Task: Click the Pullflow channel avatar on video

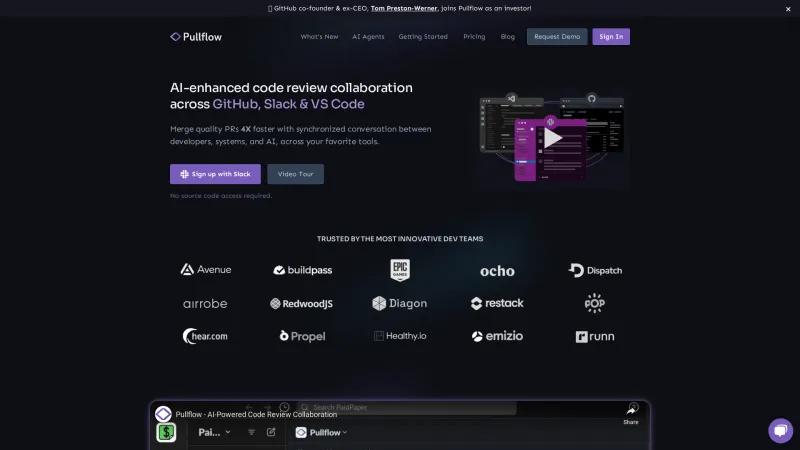Action: click(x=163, y=414)
